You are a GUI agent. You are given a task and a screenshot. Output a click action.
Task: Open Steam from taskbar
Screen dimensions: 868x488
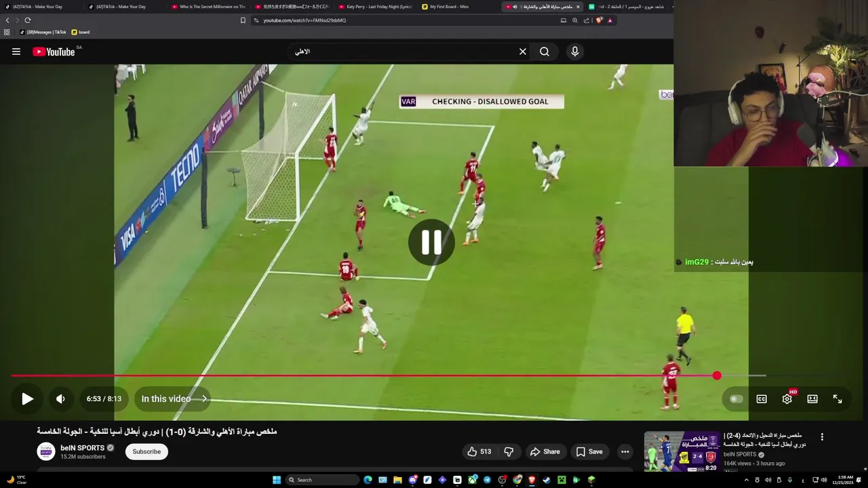(x=547, y=480)
